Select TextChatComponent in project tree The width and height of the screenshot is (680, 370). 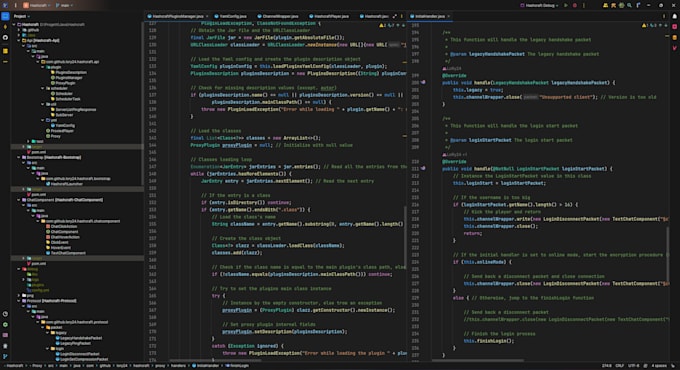(x=65, y=253)
